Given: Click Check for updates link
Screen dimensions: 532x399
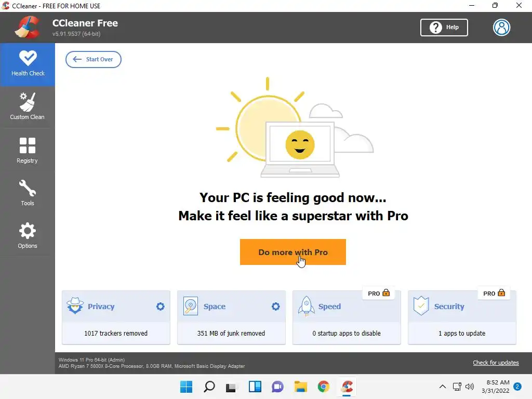Looking at the screenshot, I should [x=496, y=363].
